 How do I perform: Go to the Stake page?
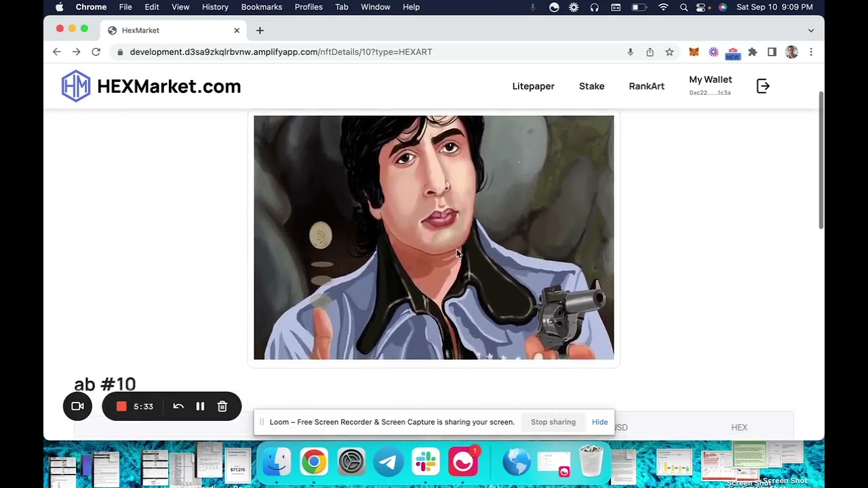591,86
